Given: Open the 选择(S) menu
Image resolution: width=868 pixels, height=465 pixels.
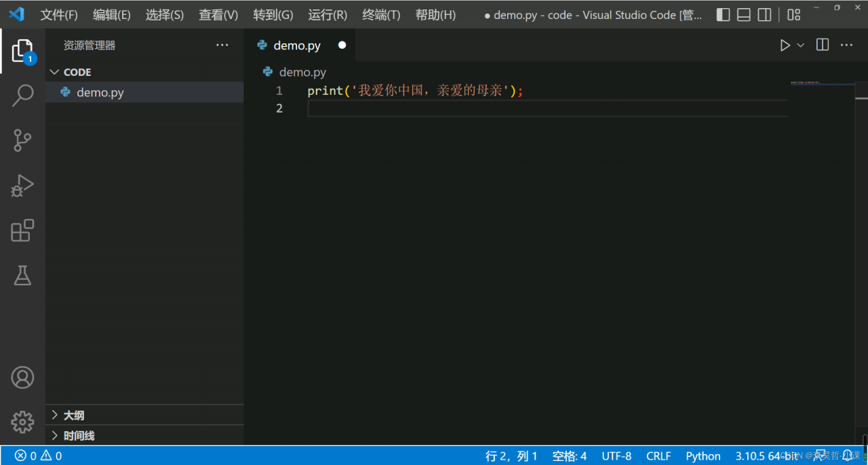Looking at the screenshot, I should pyautogui.click(x=165, y=15).
